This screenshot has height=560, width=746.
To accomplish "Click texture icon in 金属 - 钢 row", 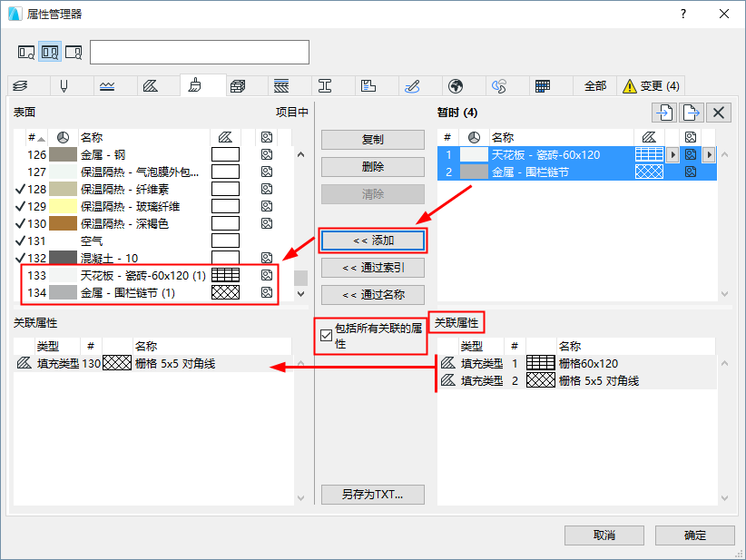I will coord(267,154).
